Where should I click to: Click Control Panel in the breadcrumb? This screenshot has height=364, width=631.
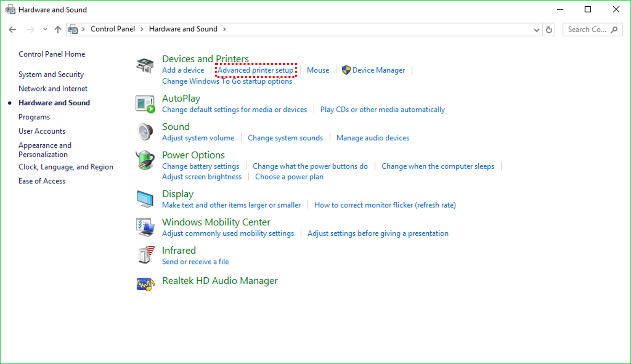pyautogui.click(x=113, y=29)
